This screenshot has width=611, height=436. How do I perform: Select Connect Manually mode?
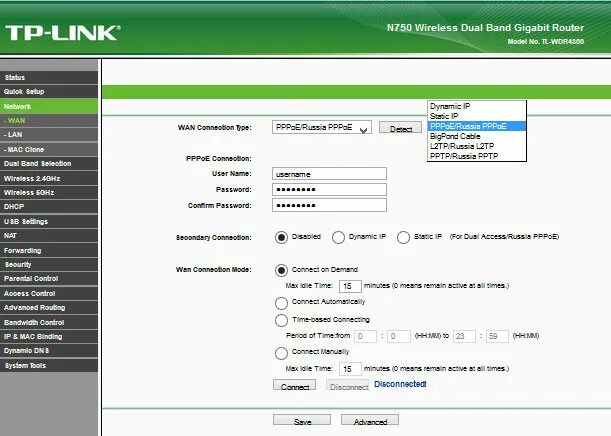(281, 353)
